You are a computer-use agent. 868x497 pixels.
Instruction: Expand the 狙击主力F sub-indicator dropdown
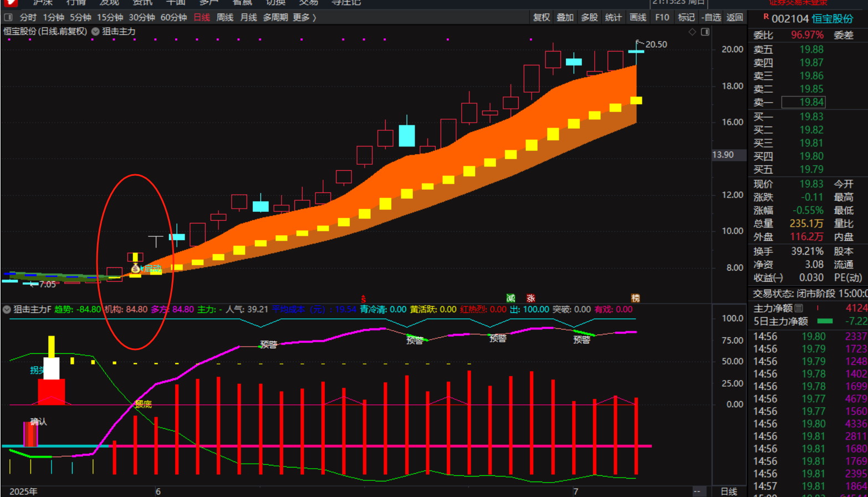(7, 310)
